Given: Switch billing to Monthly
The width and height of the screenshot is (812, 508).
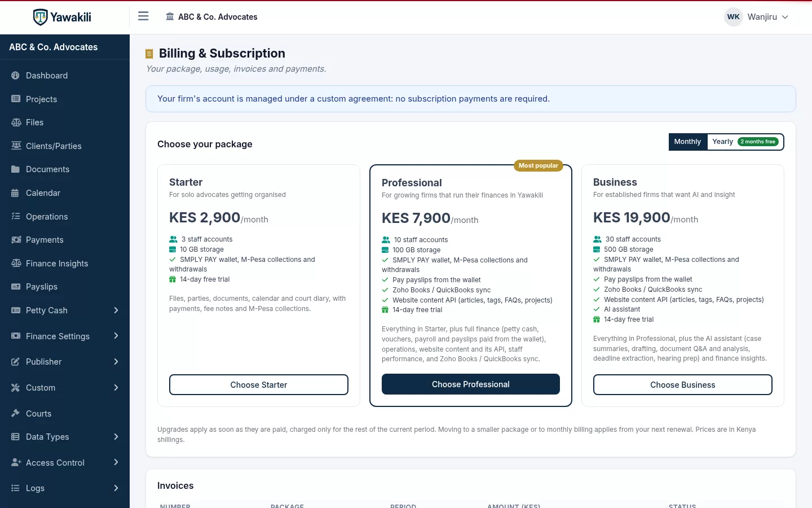Looking at the screenshot, I should click(687, 142).
